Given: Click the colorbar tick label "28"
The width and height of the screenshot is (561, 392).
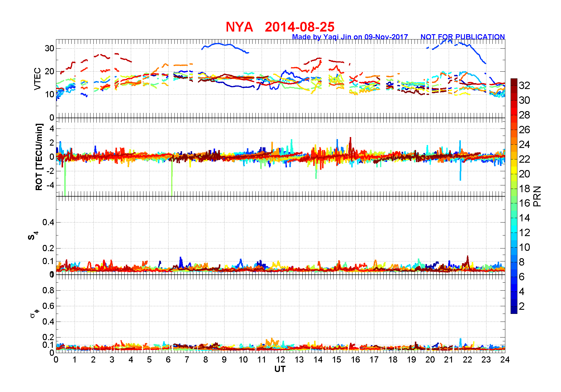Looking at the screenshot, I should click(x=524, y=115).
